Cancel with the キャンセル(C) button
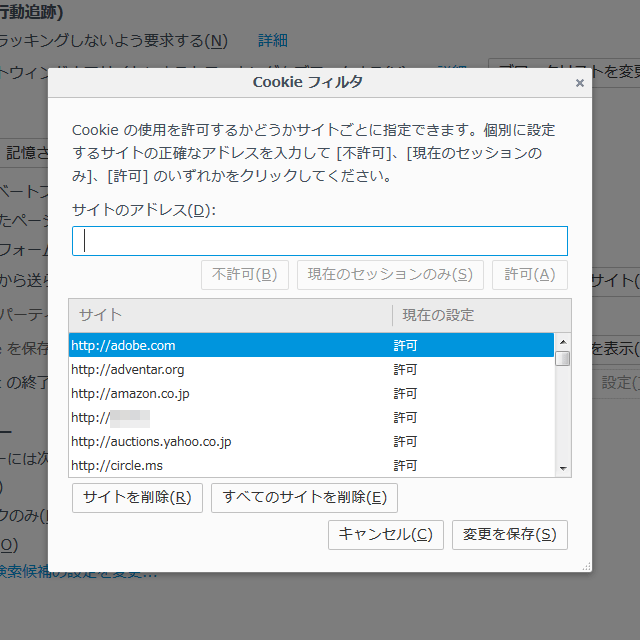The image size is (640, 640). point(385,535)
